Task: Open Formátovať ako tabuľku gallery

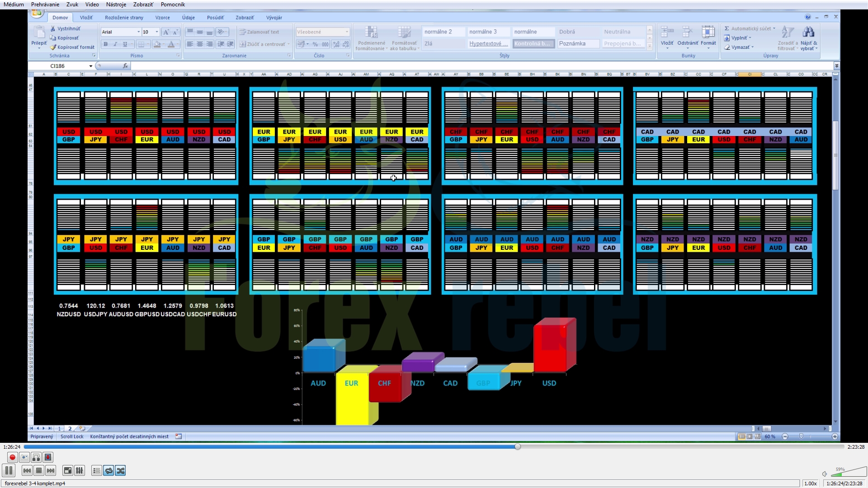Action: (404, 38)
